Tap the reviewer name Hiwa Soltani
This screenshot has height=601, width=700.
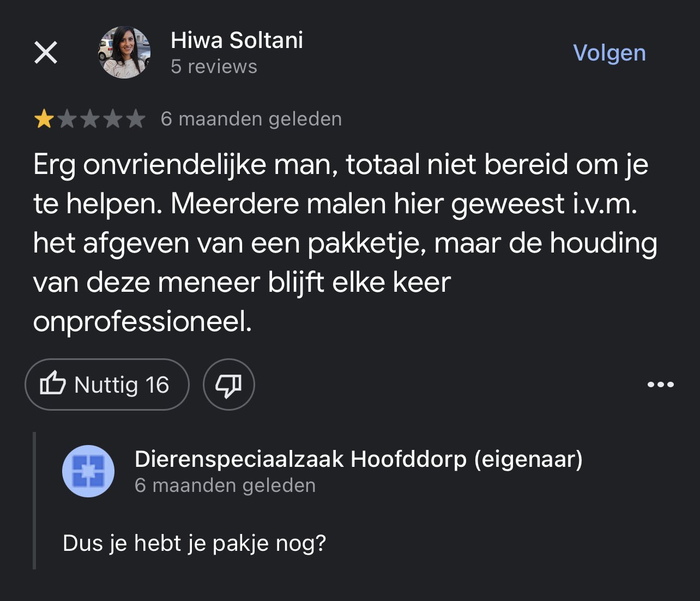tap(237, 40)
